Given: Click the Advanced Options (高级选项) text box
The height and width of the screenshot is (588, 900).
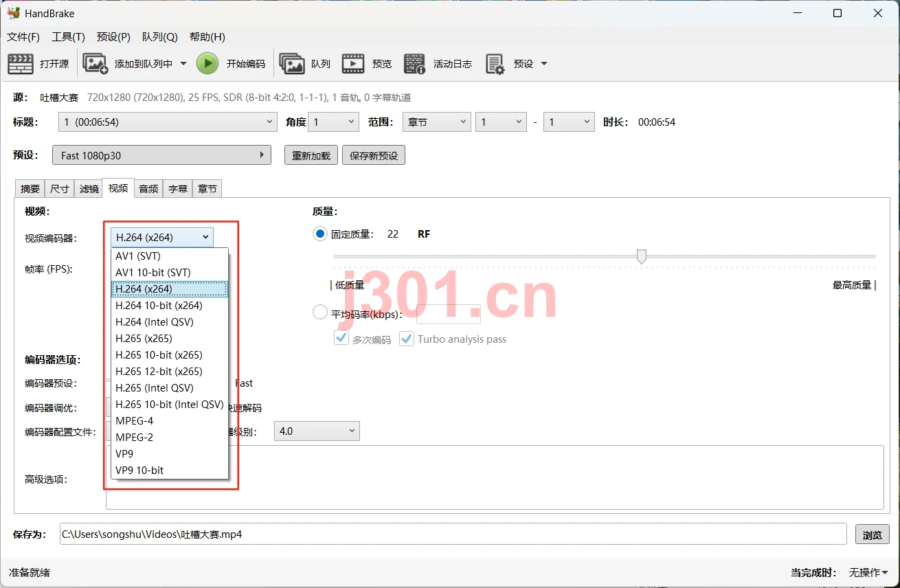Looking at the screenshot, I should (495, 477).
